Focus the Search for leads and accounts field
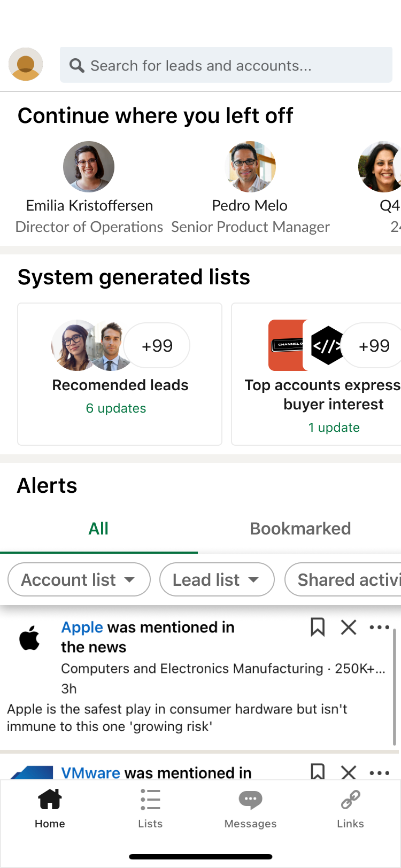This screenshot has width=401, height=868. click(226, 65)
